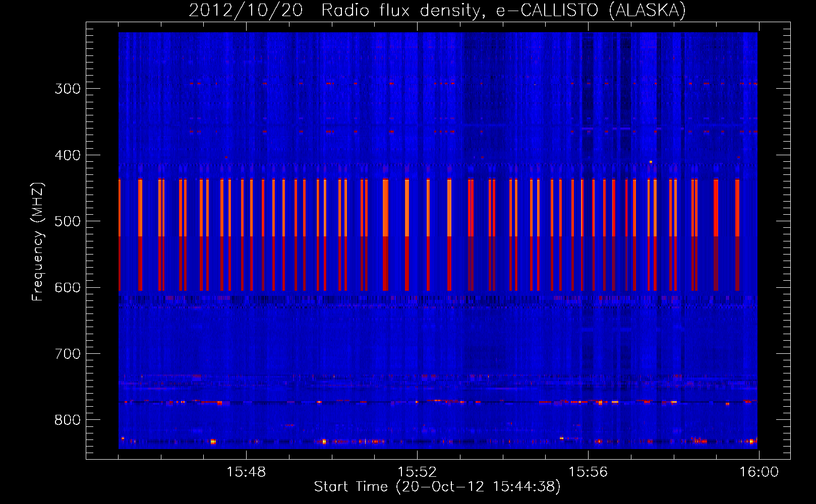Click the 400 frequency tick label

pos(68,155)
